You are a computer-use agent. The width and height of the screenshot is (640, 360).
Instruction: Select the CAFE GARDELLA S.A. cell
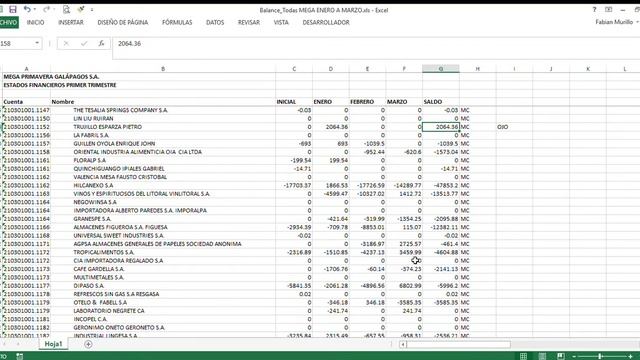tap(163, 269)
